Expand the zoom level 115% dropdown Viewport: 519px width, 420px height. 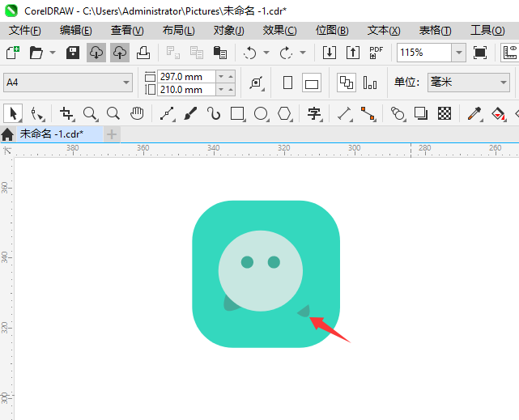click(459, 53)
